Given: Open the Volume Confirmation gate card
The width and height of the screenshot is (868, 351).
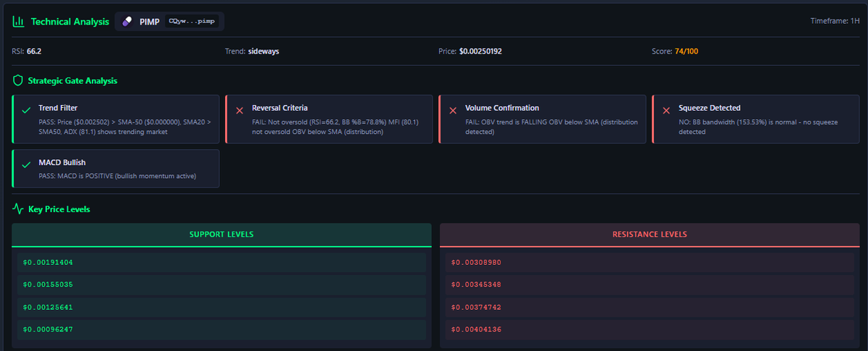Looking at the screenshot, I should click(x=542, y=119).
